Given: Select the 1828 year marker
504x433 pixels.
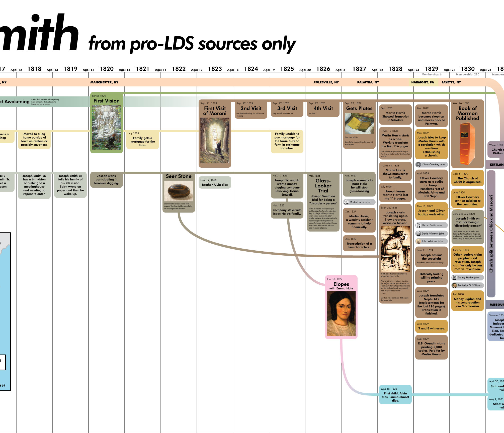Looking at the screenshot, I should (395, 69).
